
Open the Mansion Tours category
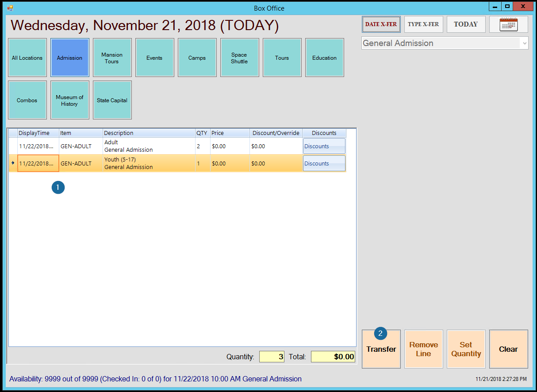[112, 58]
